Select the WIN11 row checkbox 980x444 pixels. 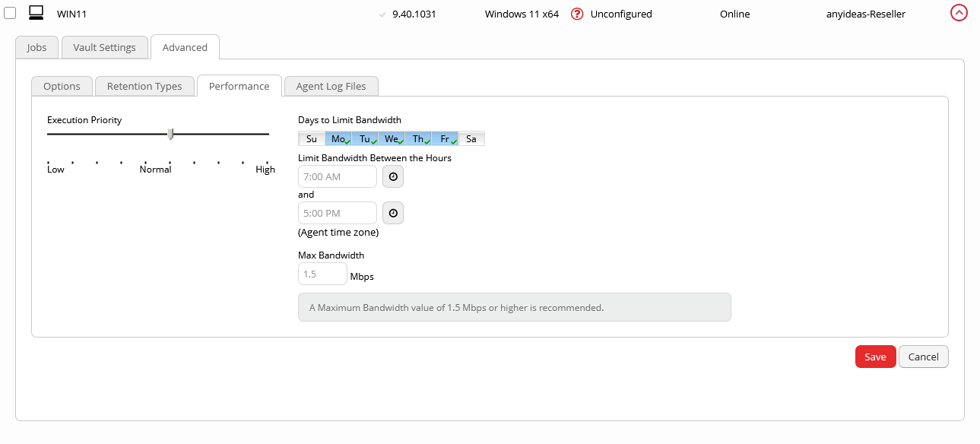[x=10, y=14]
